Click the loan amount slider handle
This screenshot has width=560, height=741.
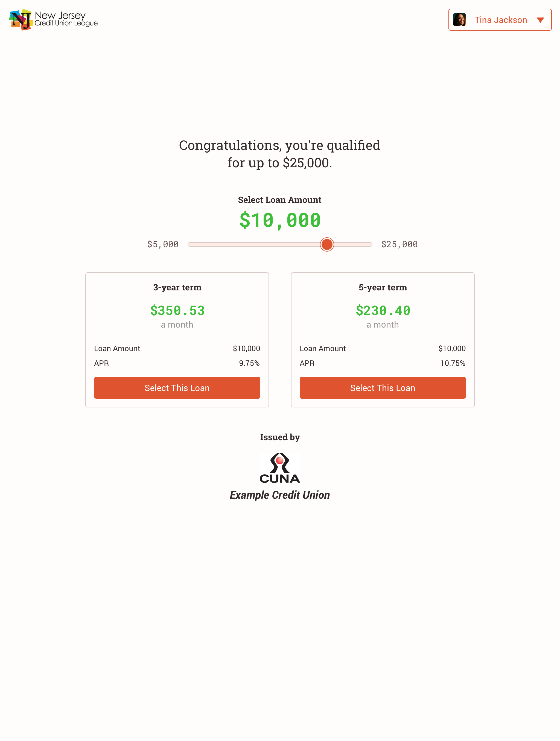[327, 244]
